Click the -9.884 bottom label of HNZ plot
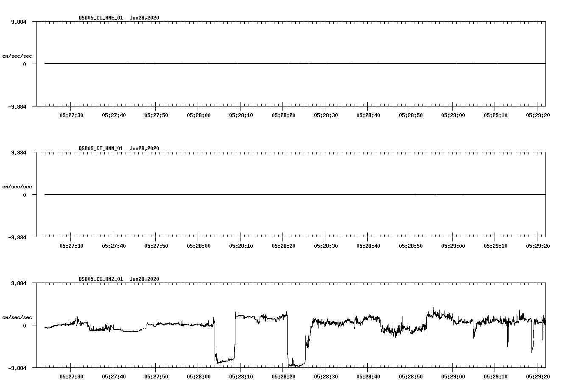The width and height of the screenshot is (576, 392). (x=17, y=368)
